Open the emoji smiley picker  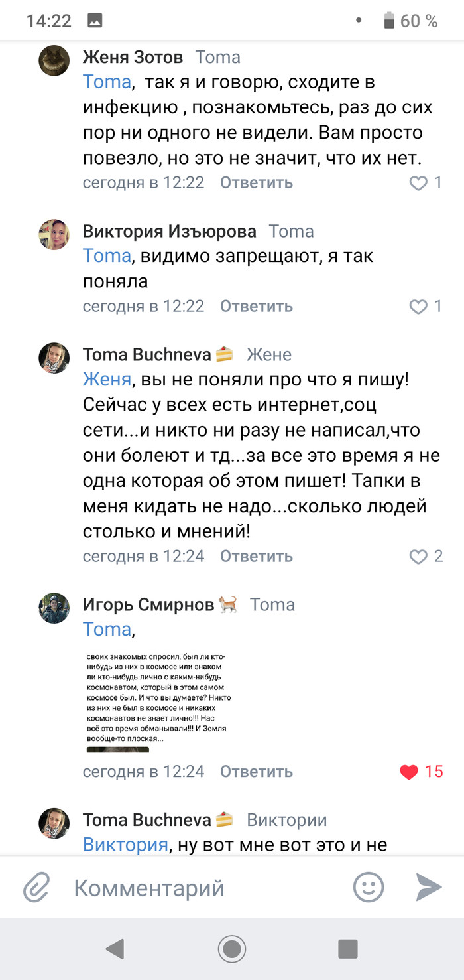(369, 887)
